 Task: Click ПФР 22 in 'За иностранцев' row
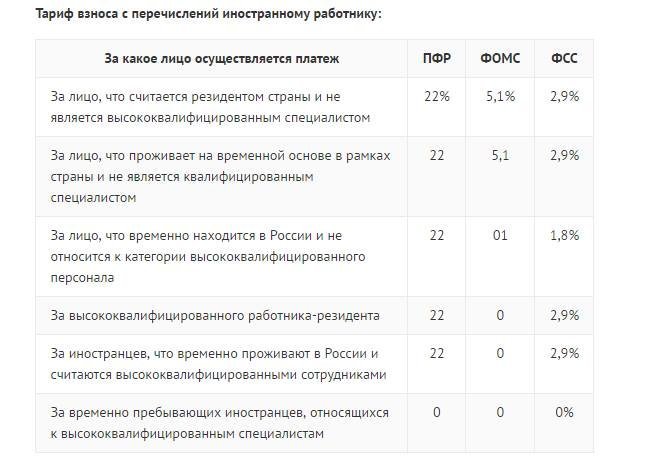pos(437,353)
